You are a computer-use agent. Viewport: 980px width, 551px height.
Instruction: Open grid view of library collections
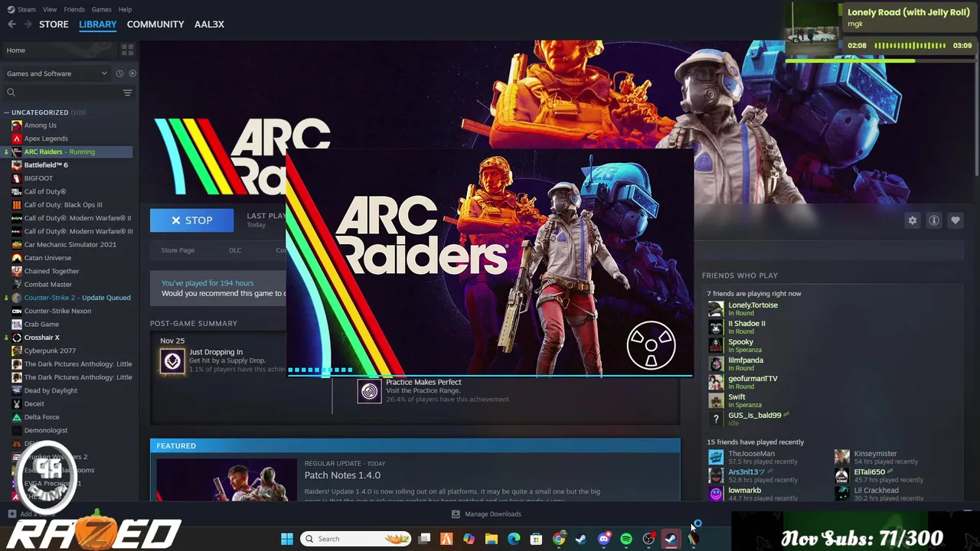tap(127, 50)
